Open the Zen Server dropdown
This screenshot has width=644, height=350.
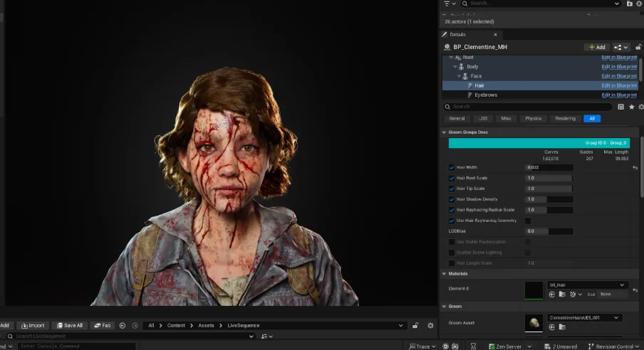pyautogui.click(x=510, y=346)
